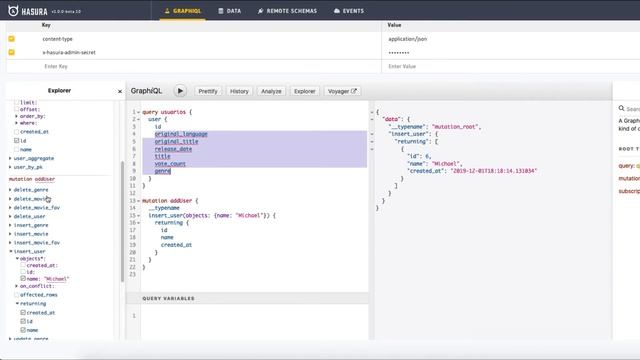Expand the delete_user mutation
This screenshot has height=360, width=640.
(10, 216)
